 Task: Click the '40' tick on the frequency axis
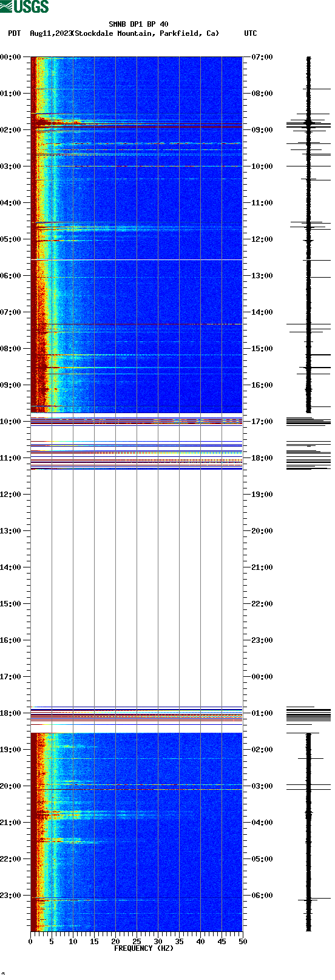[x=200, y=942]
